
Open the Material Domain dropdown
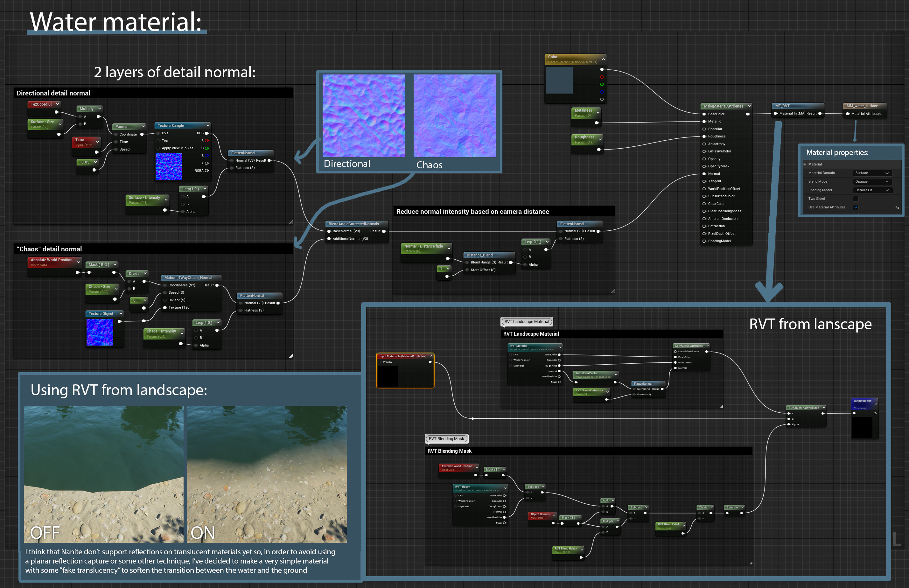872,173
